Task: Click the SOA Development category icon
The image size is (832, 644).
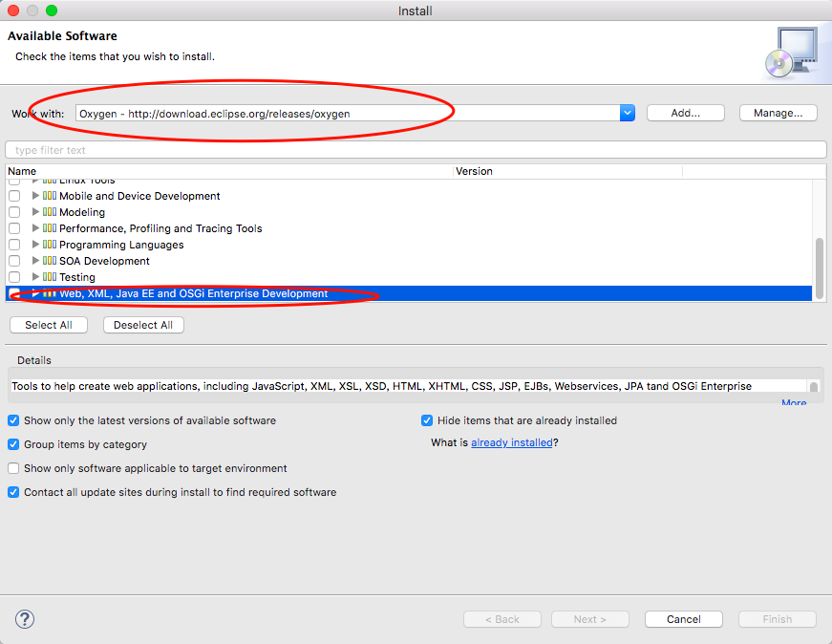Action: tap(50, 261)
